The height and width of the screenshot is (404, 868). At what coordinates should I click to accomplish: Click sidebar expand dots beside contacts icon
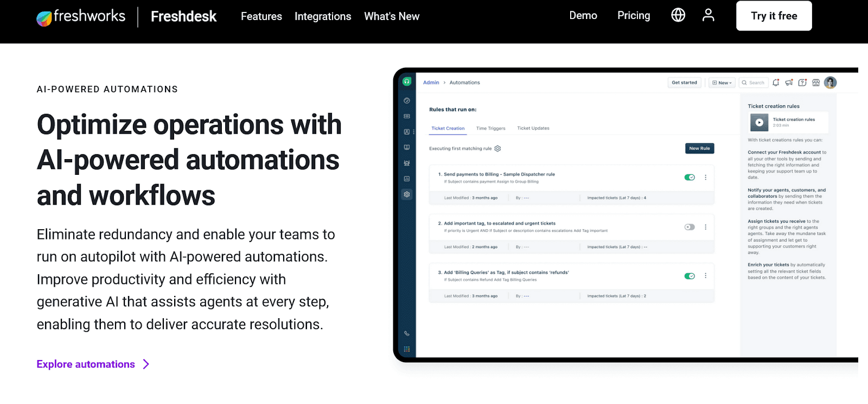414,132
